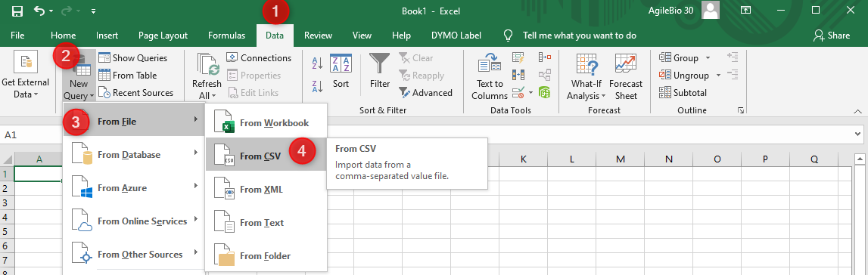Open the Group dropdown arrow
868x275 pixels.
(x=708, y=58)
